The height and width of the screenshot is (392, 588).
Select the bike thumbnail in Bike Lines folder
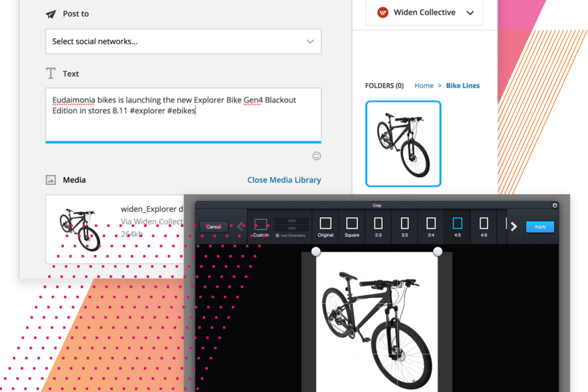coord(403,144)
